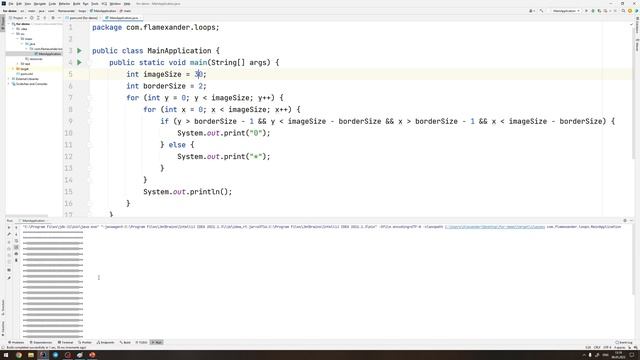
Task: Open the File menu
Action: point(11,4)
